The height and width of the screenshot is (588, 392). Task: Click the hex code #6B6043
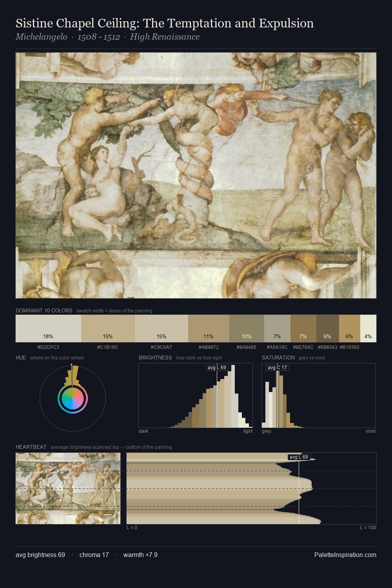tap(328, 347)
